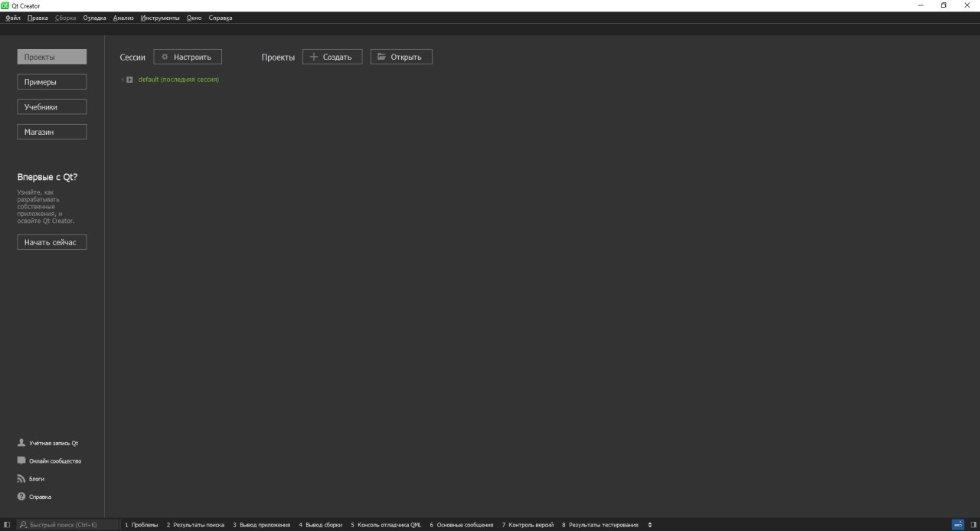Open the Файл menu
This screenshot has height=531, width=980.
(x=13, y=18)
